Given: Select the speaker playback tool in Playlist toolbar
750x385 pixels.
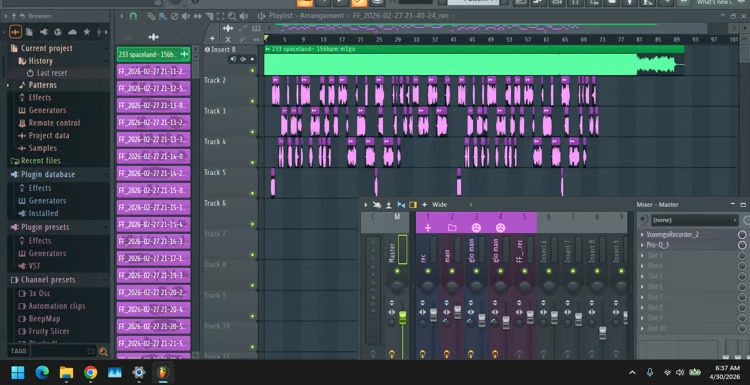Looking at the screenshot, I should click(243, 16).
